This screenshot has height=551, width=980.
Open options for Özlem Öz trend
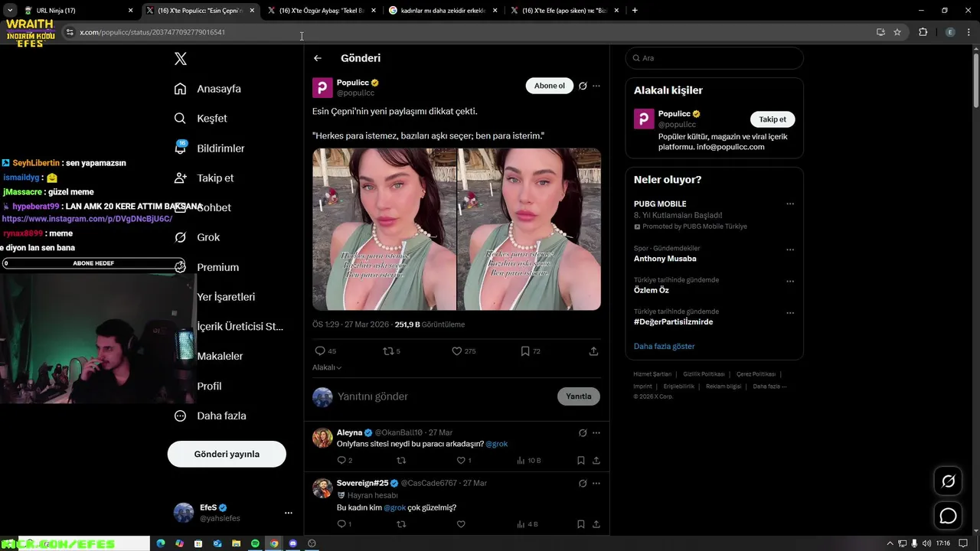[x=790, y=281]
